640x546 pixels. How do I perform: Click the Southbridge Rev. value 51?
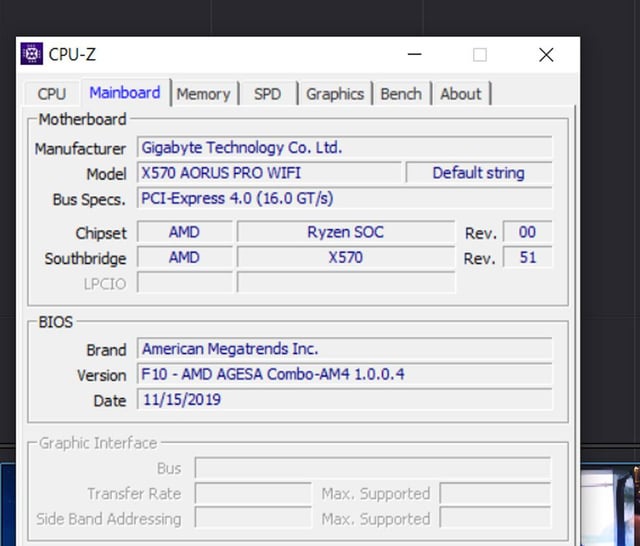click(527, 257)
